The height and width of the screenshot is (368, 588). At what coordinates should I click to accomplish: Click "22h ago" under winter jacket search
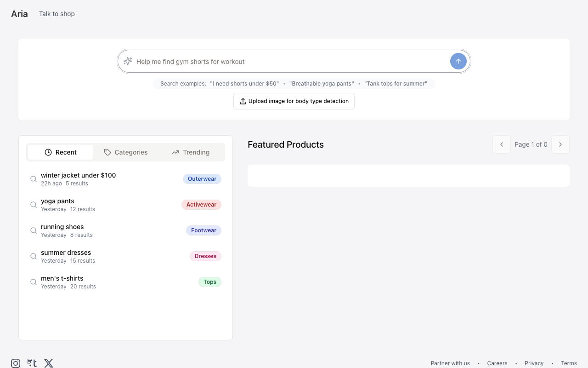(x=51, y=184)
